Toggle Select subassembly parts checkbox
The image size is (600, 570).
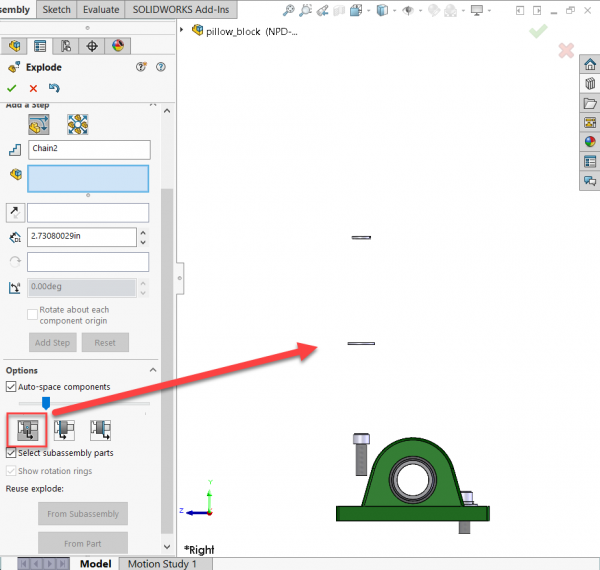pos(11,453)
